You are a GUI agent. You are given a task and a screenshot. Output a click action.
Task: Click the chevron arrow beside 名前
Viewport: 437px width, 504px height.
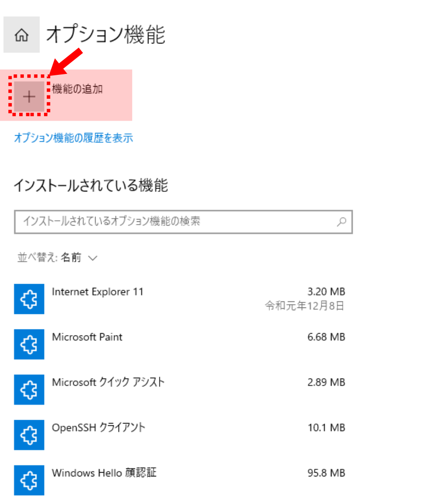pyautogui.click(x=92, y=258)
